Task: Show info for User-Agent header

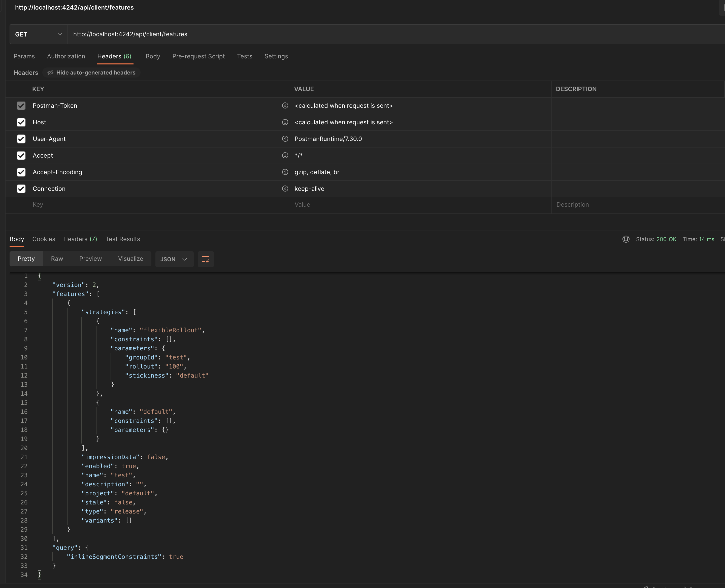Action: [x=285, y=138]
